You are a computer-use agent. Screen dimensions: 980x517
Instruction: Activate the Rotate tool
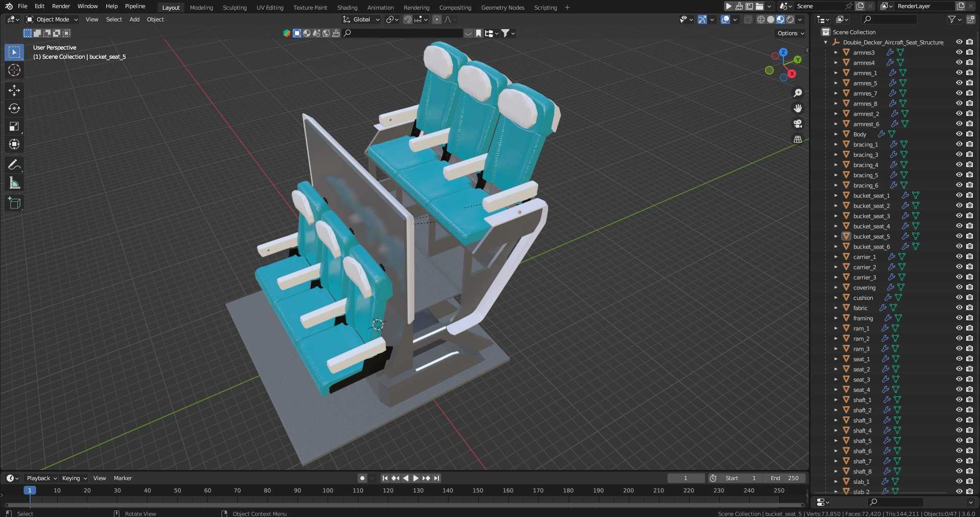(14, 108)
